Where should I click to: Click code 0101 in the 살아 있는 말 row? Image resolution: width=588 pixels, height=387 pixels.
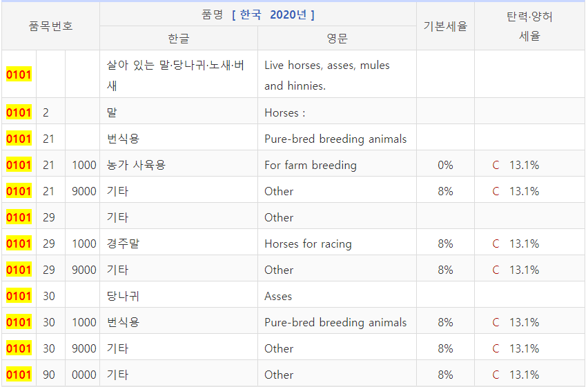[x=19, y=75]
